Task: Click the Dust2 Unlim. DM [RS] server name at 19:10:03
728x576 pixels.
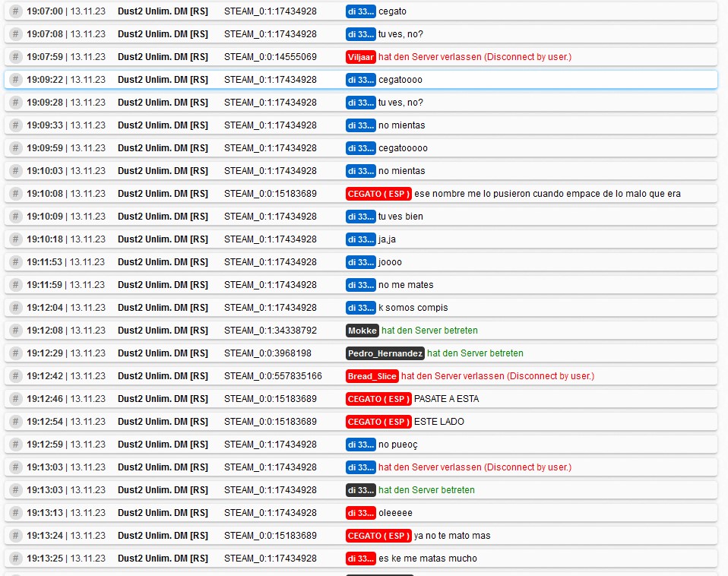Action: pos(163,171)
